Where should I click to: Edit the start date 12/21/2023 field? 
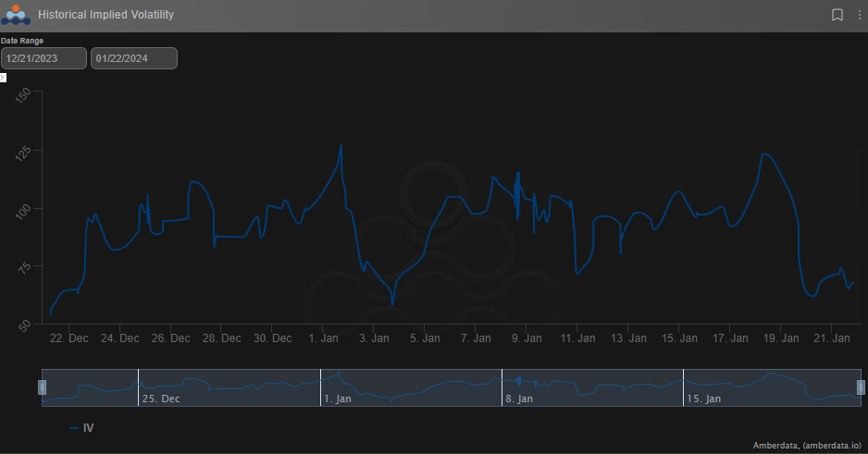[43, 58]
